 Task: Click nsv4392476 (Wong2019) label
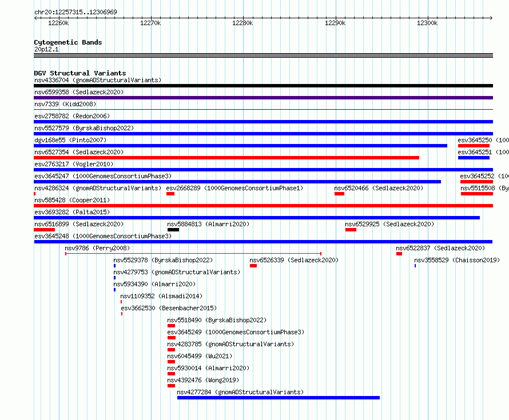[x=203, y=380]
